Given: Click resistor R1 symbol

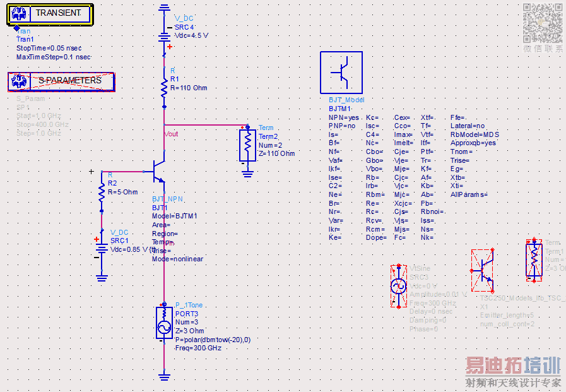Looking at the screenshot, I should (x=164, y=88).
